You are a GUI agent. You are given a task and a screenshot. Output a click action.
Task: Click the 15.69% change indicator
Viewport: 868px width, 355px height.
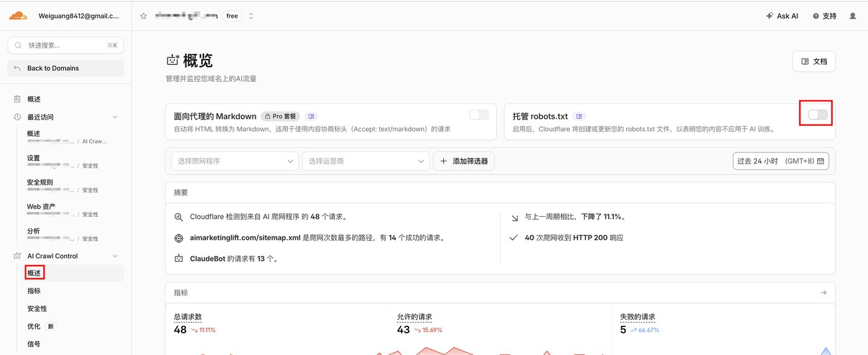tap(427, 330)
